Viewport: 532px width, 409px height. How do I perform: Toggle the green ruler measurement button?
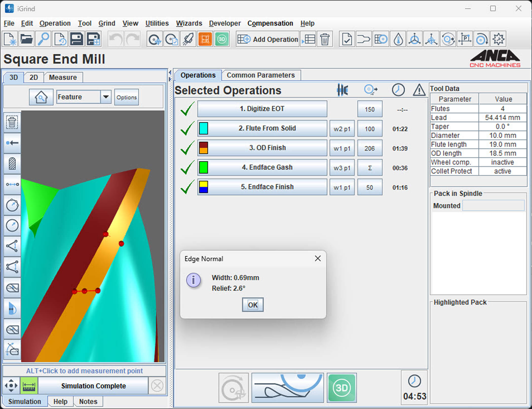coord(29,386)
